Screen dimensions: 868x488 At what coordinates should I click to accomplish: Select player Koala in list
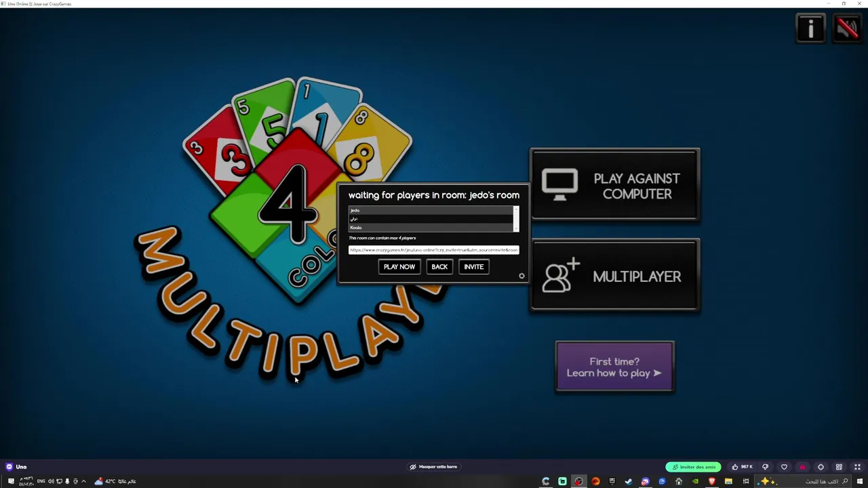tap(431, 227)
